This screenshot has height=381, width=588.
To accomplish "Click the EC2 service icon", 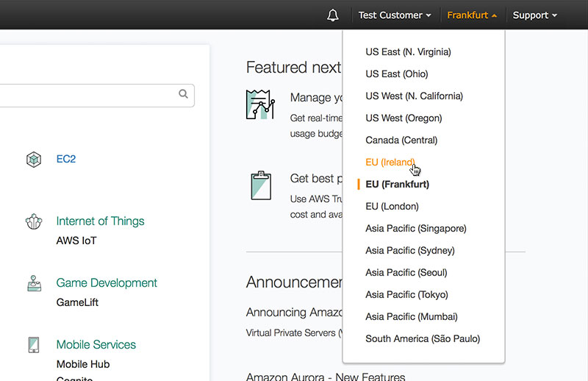I will (34, 160).
